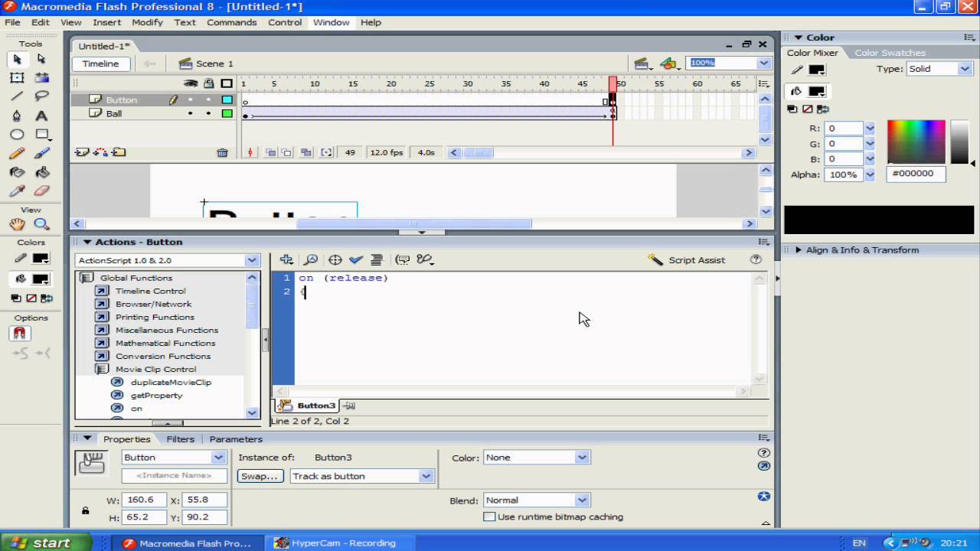Select the Eraser tool

point(41,191)
